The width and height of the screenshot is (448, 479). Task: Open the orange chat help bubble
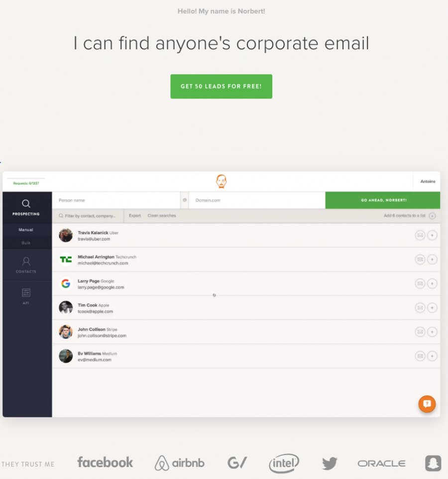pos(427,404)
